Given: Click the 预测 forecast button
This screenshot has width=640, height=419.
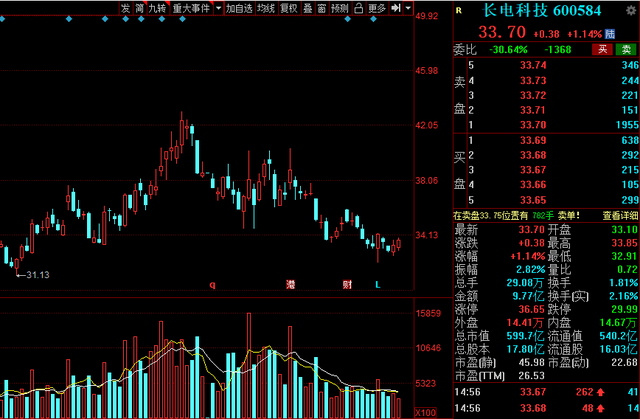Looking at the screenshot, I should (340, 8).
